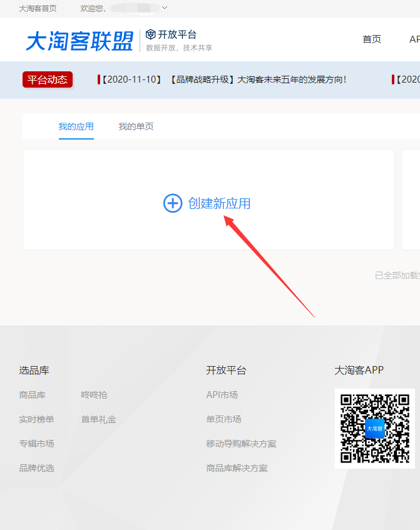
Task: Click the 数据开放，技术共享 slogan text
Action: [179, 48]
